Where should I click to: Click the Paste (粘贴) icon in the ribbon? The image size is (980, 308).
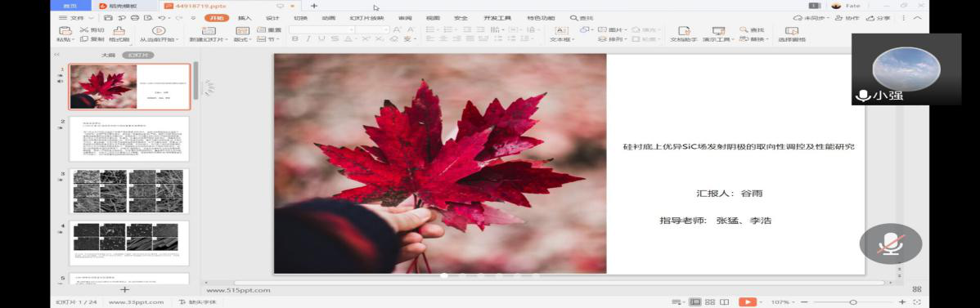[x=65, y=30]
